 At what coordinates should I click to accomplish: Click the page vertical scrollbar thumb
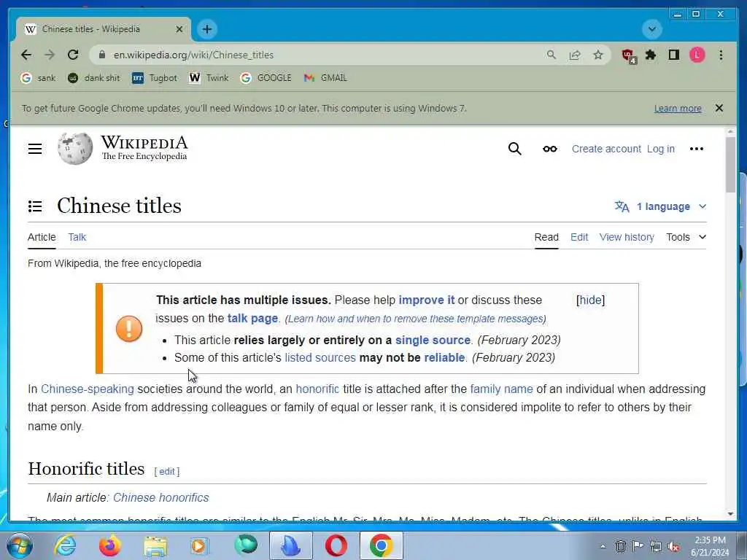[x=731, y=165]
